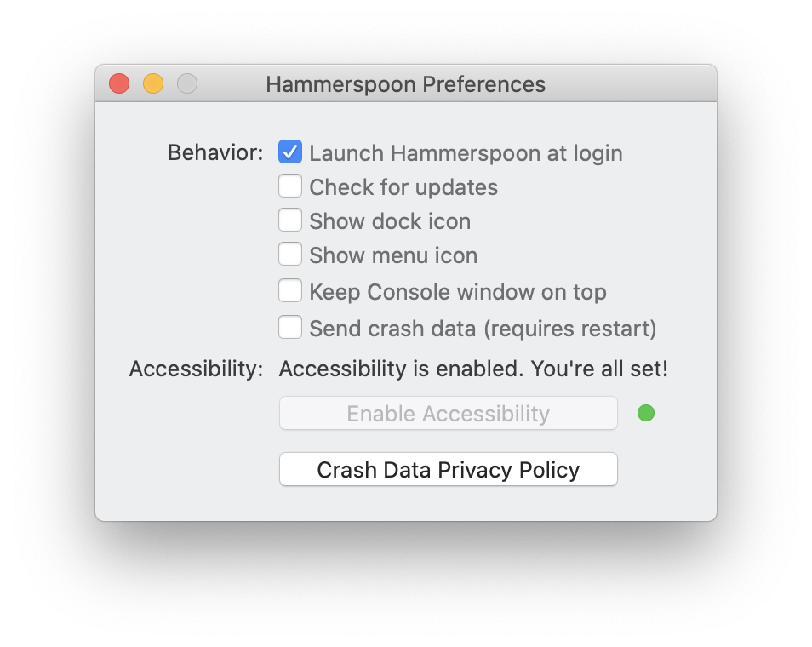The height and width of the screenshot is (647, 812).
Task: Click the "Keep Console window on top" label text
Action: pos(458,292)
